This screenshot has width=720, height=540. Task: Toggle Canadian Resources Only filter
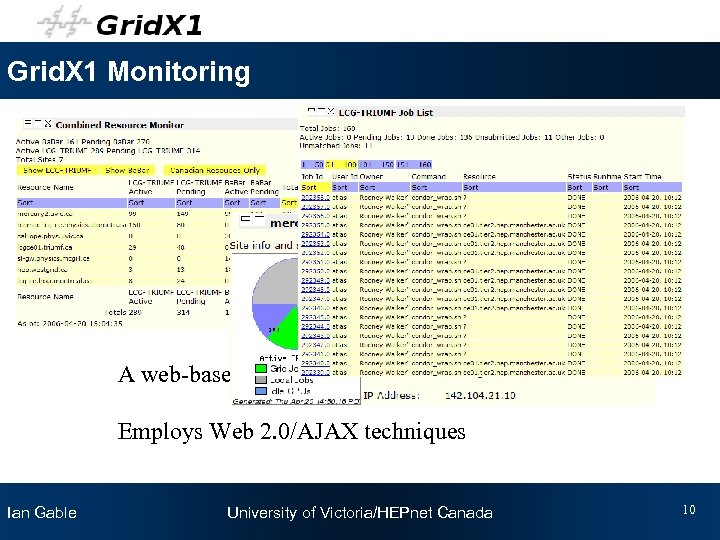click(x=215, y=170)
